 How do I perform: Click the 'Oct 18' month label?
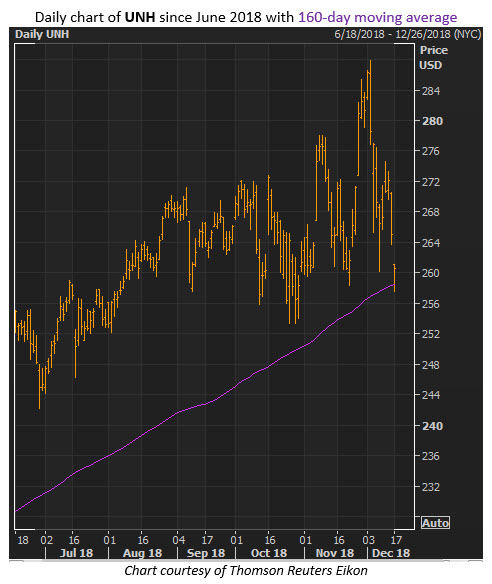click(x=269, y=553)
